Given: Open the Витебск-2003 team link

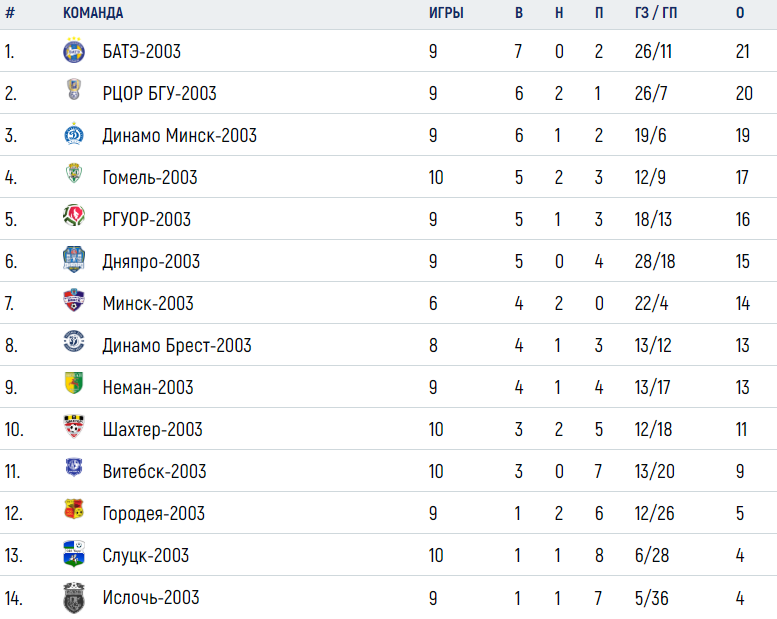Looking at the screenshot, I should pos(154,471).
